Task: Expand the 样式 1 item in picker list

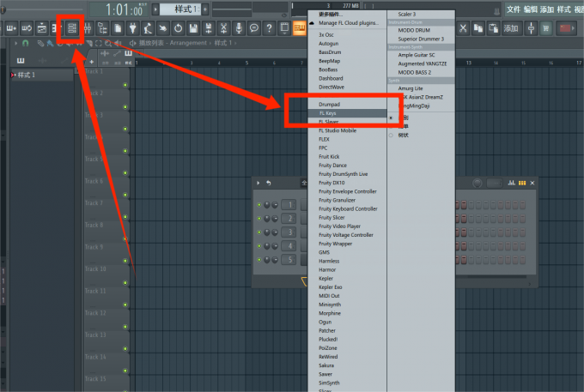Action: (x=13, y=75)
